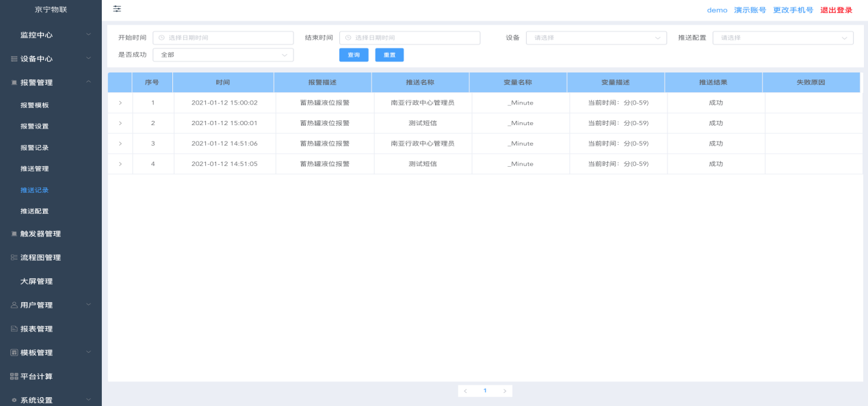Toggle the sidebar collapse icon

(117, 9)
